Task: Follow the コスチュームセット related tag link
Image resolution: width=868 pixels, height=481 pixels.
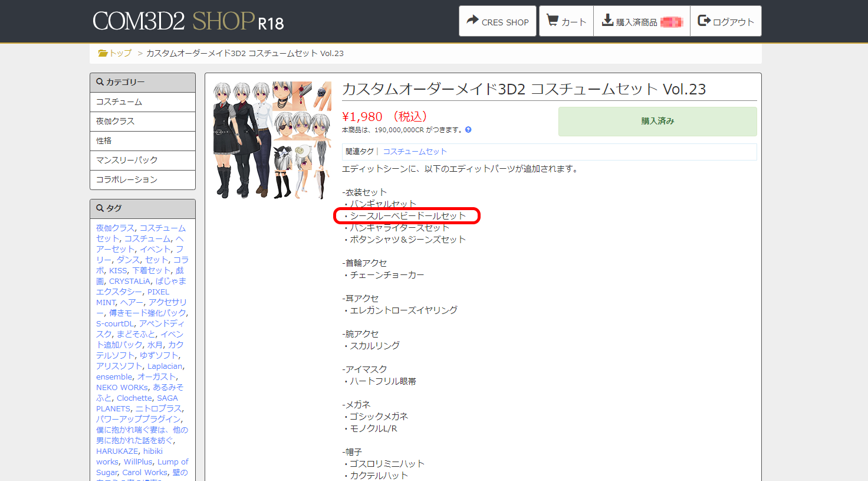Action: pyautogui.click(x=415, y=152)
